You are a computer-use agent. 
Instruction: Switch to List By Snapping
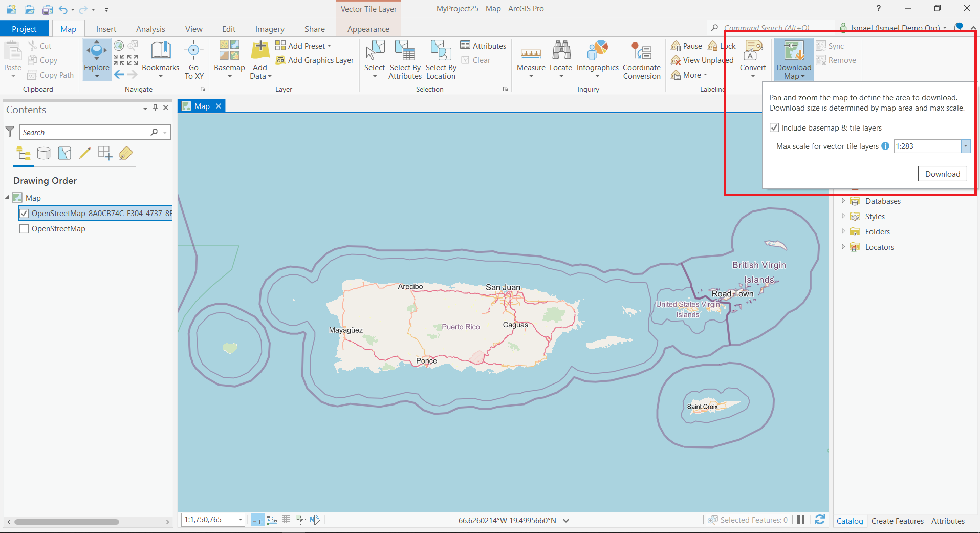pyautogui.click(x=105, y=154)
